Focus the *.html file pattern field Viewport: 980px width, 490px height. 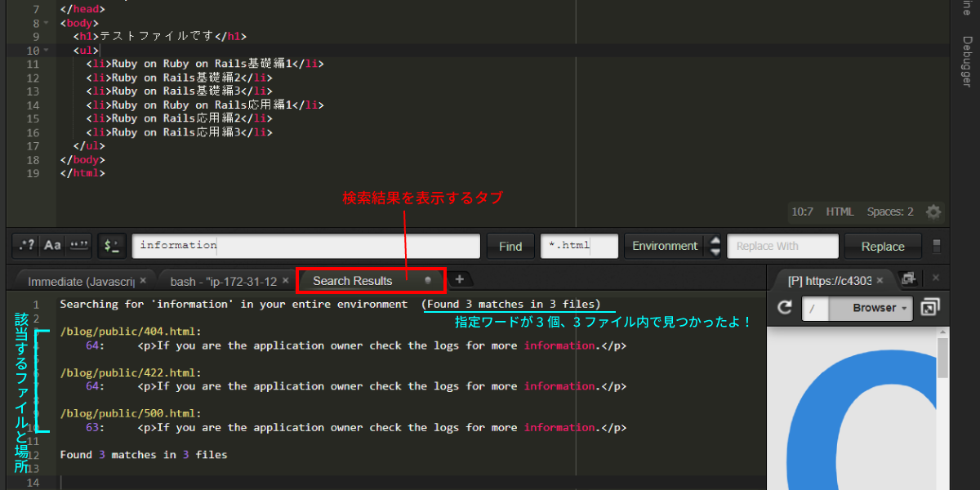point(578,246)
